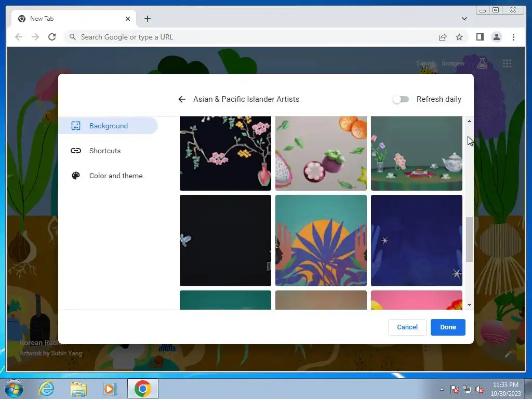532x399 pixels.
Task: Focus the Search Google or type a URL field
Action: (x=251, y=37)
